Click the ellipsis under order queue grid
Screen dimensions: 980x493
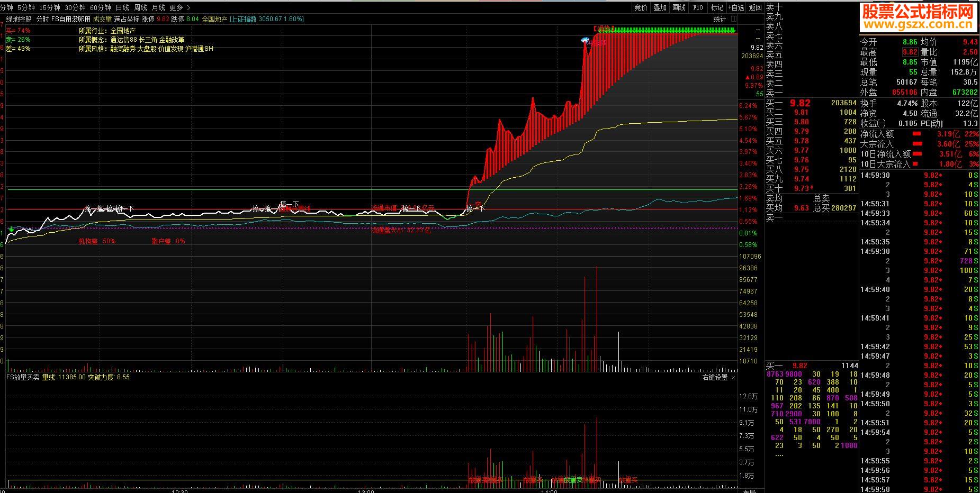[779, 454]
